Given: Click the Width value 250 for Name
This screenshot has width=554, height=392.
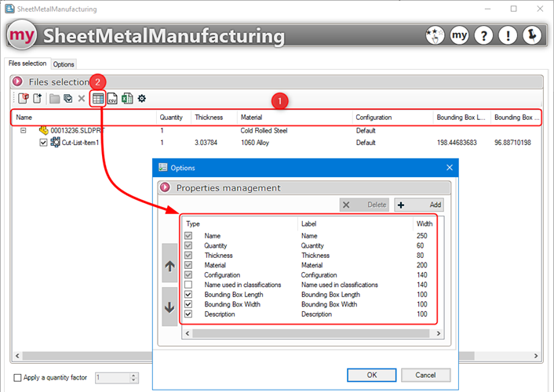Looking at the screenshot, I should click(422, 235).
